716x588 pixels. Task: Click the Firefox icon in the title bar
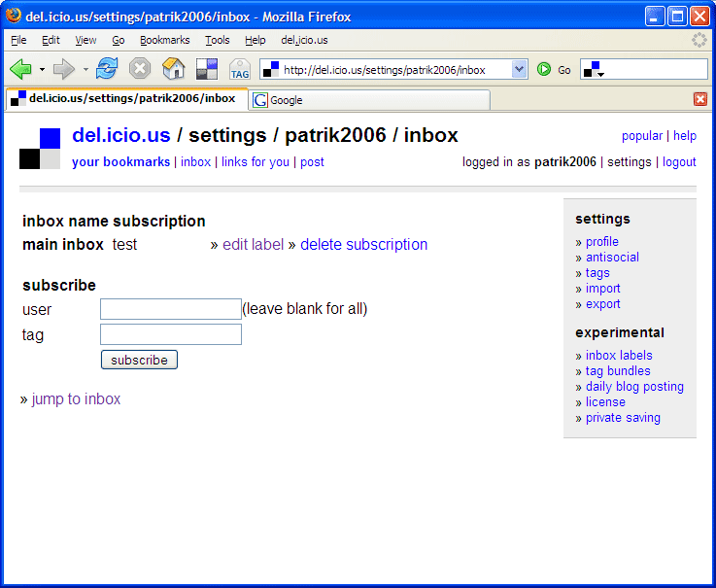coord(14,16)
